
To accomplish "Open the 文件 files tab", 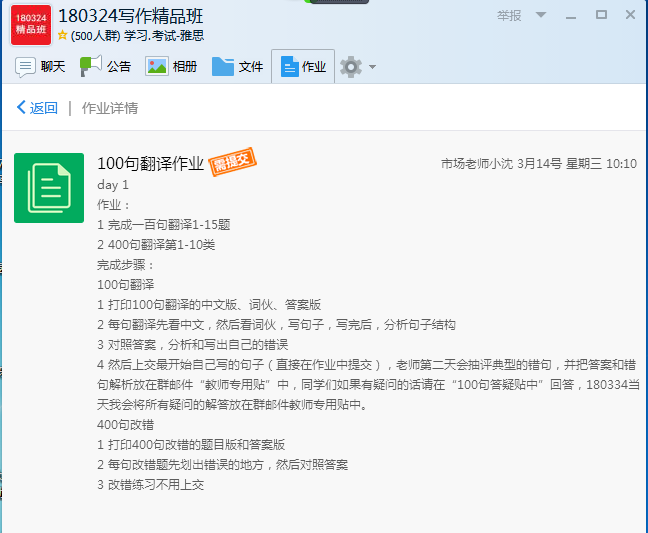I will 237,67.
